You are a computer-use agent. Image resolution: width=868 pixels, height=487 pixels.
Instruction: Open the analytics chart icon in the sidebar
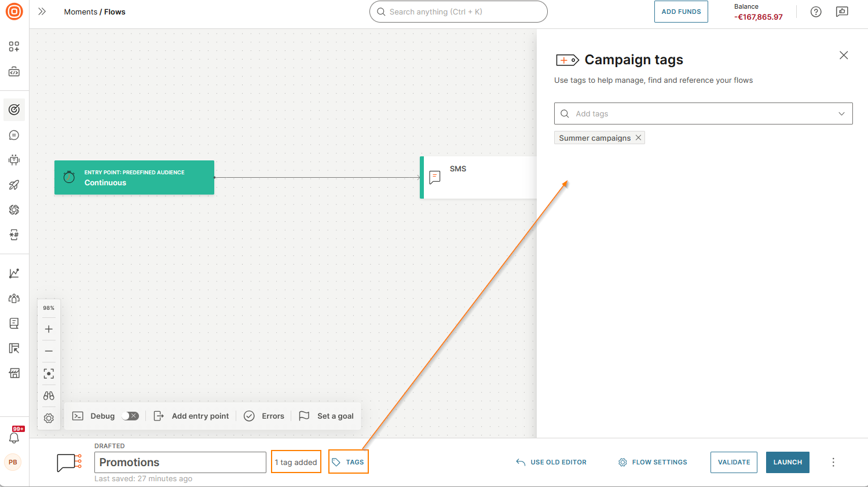(x=14, y=272)
